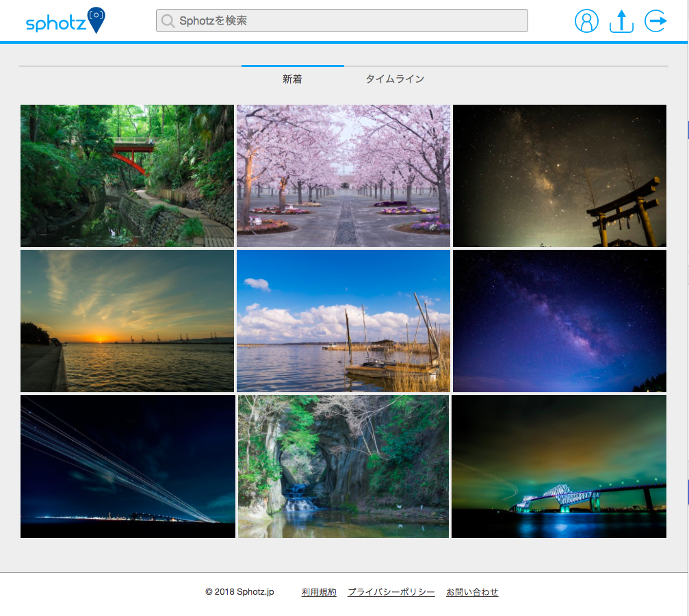
Task: Click the photo upload icon
Action: pyautogui.click(x=621, y=21)
